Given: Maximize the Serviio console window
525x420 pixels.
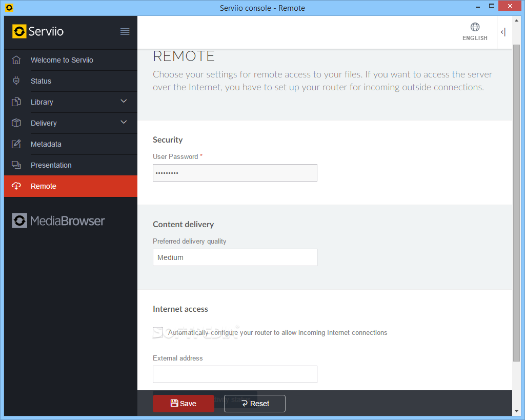Looking at the screenshot, I should click(492, 6).
